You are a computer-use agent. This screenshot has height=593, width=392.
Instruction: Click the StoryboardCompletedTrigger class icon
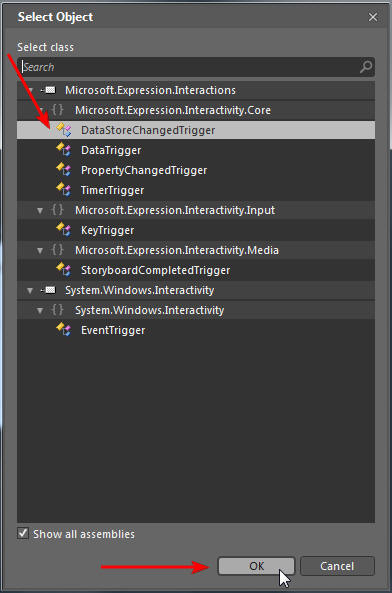64,270
